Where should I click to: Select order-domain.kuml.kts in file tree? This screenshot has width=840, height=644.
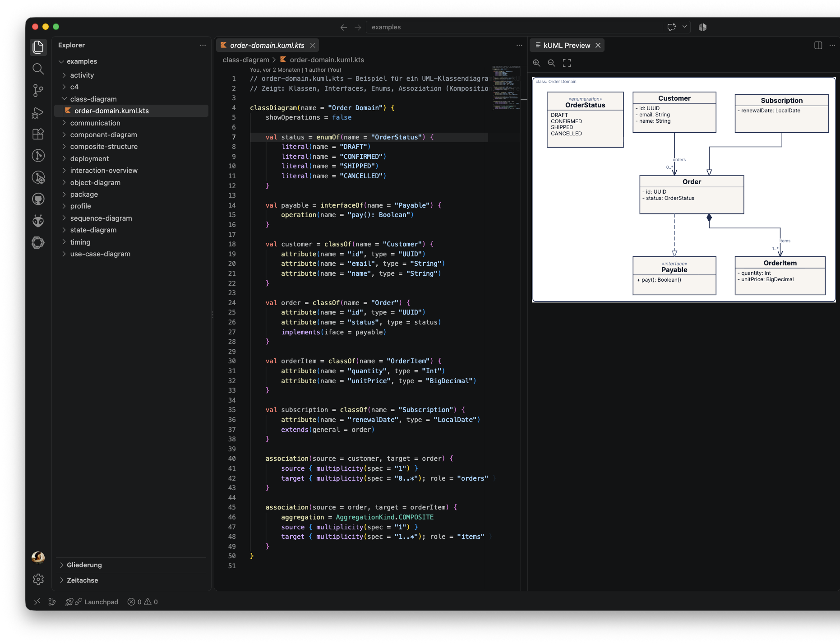(x=131, y=111)
